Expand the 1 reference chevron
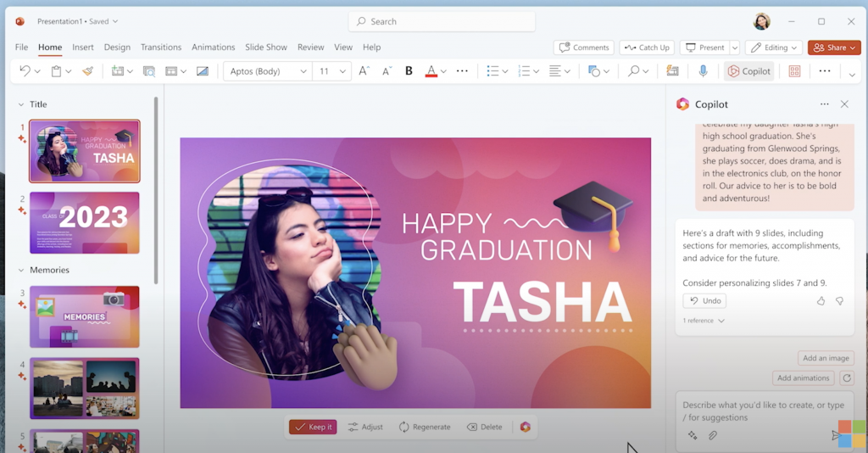The image size is (868, 453). (721, 321)
